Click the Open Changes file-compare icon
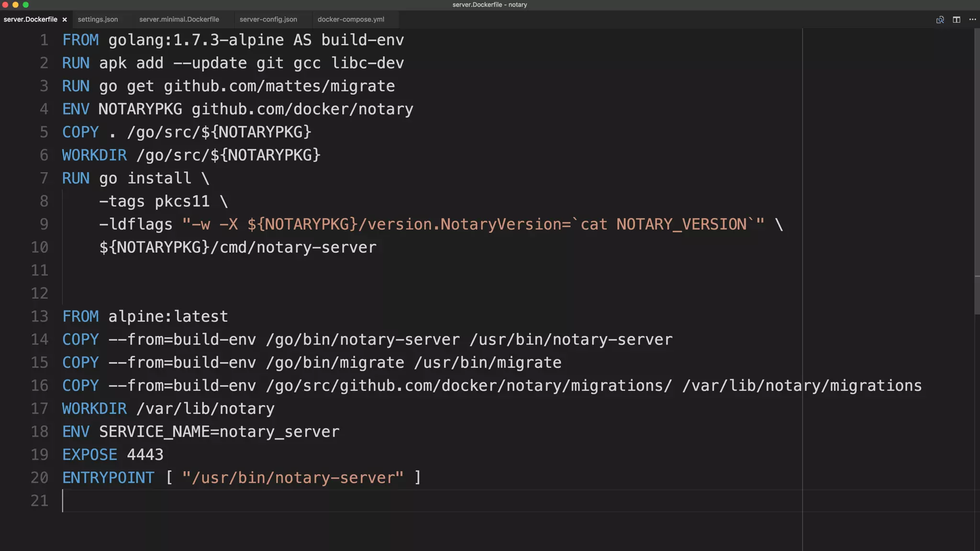The height and width of the screenshot is (551, 980). pos(940,20)
